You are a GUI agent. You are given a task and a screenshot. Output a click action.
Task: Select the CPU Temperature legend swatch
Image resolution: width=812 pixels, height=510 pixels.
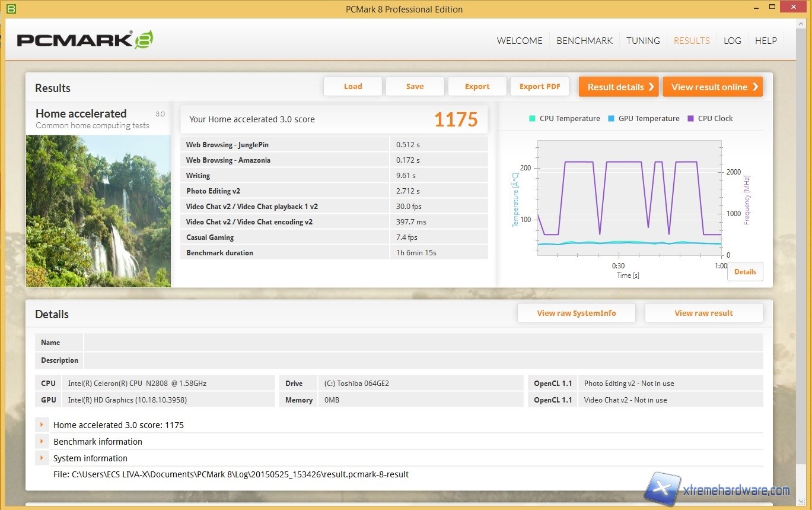tap(531, 118)
